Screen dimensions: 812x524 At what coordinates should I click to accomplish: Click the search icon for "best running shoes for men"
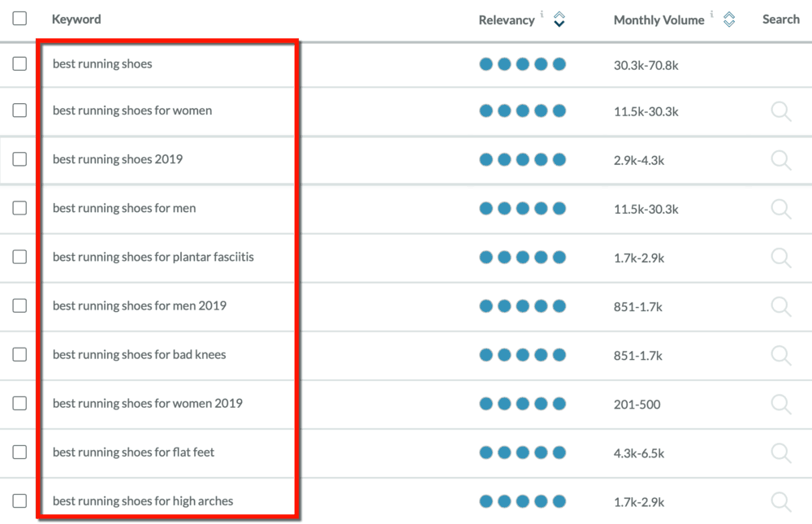(x=781, y=209)
